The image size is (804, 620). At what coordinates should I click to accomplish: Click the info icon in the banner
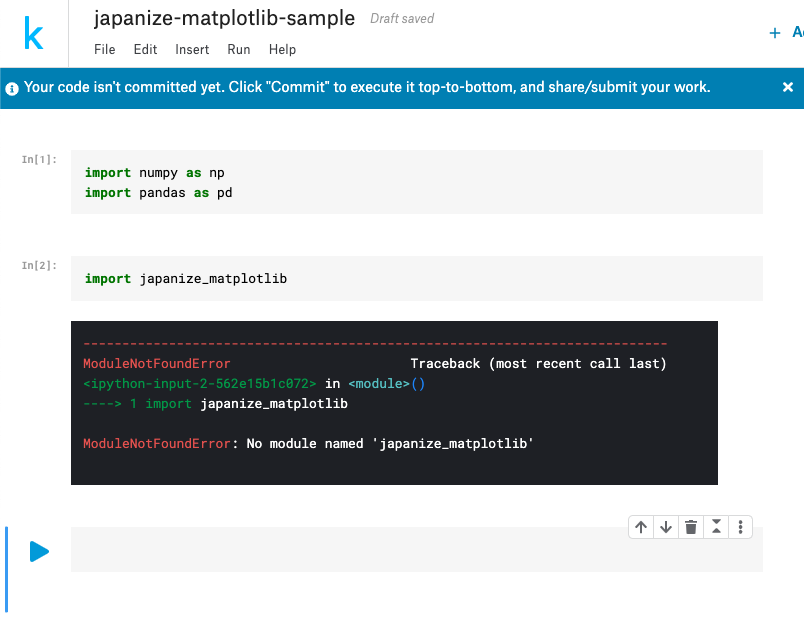[12, 88]
